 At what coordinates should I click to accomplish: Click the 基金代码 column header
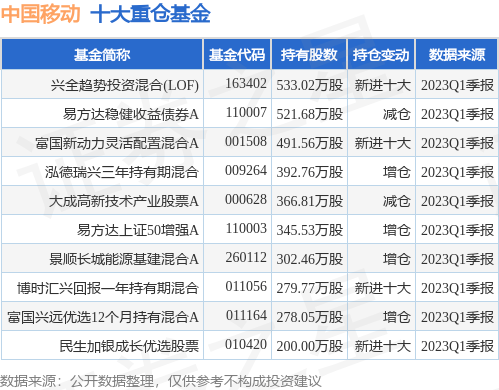point(237,54)
